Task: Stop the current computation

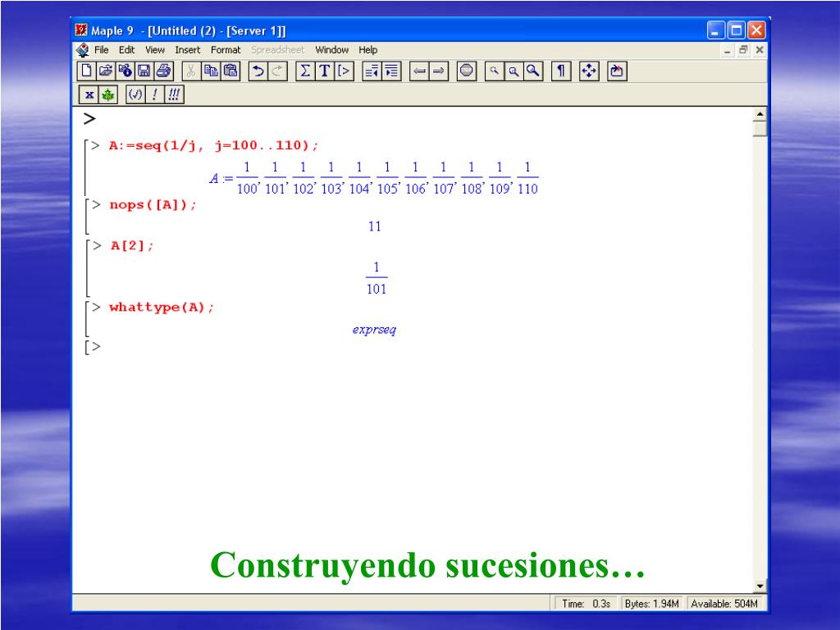Action: tap(466, 71)
